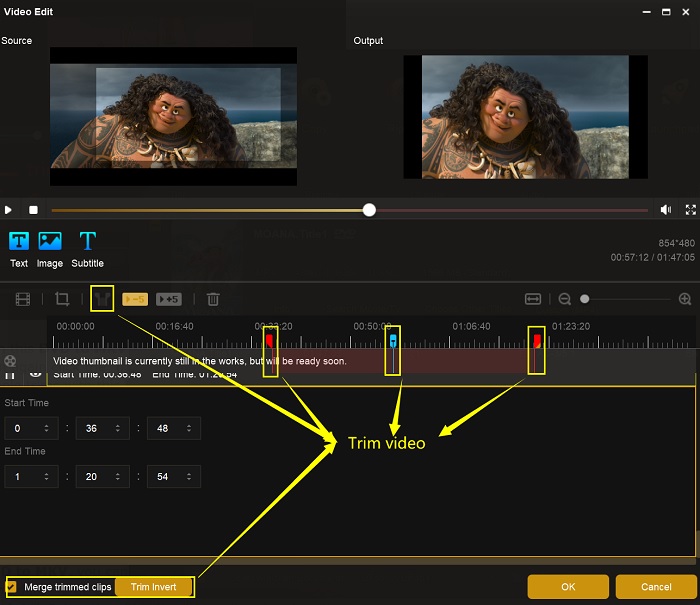This screenshot has height=605, width=700.
Task: Add a Text overlay
Action: (19, 249)
